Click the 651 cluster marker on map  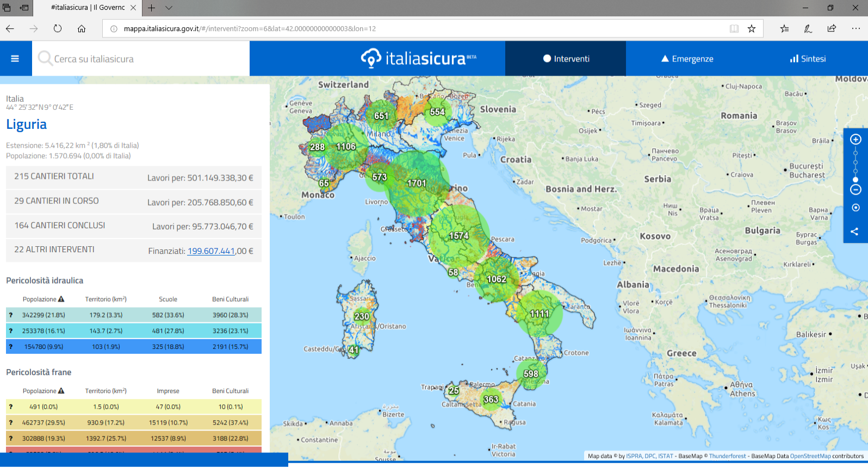381,116
